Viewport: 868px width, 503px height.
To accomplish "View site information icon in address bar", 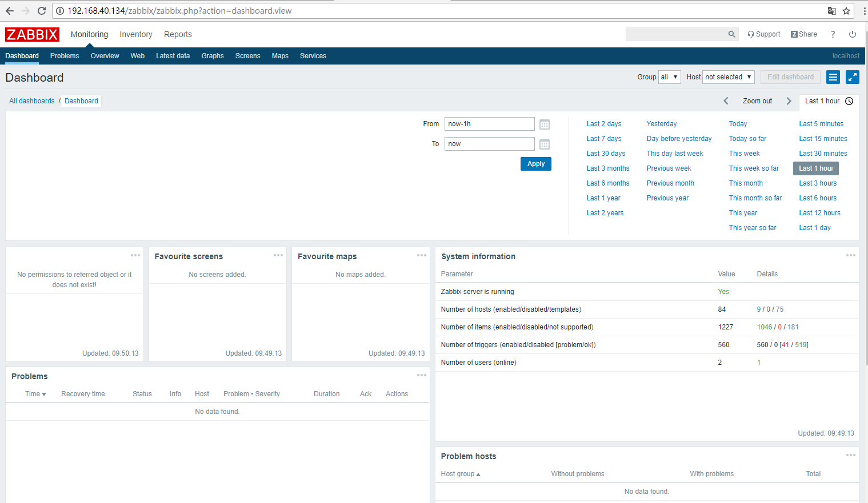I will tap(60, 11).
